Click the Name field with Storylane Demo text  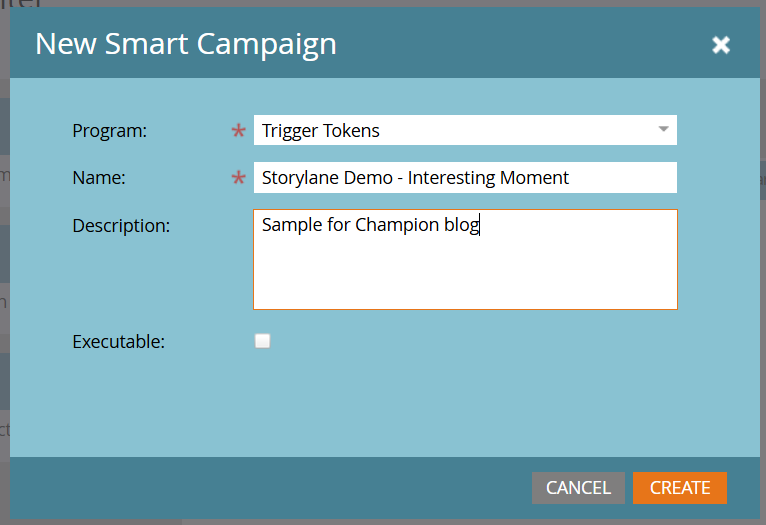click(465, 178)
